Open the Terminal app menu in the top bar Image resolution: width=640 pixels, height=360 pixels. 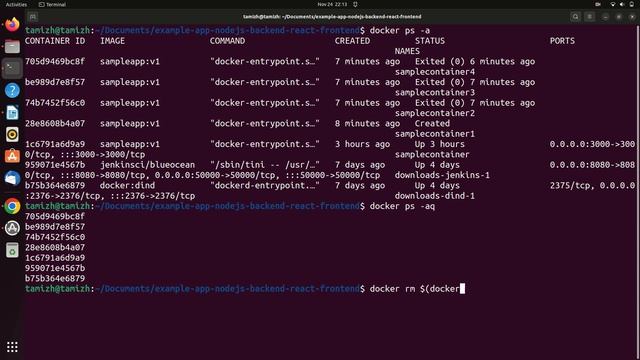[52, 4]
